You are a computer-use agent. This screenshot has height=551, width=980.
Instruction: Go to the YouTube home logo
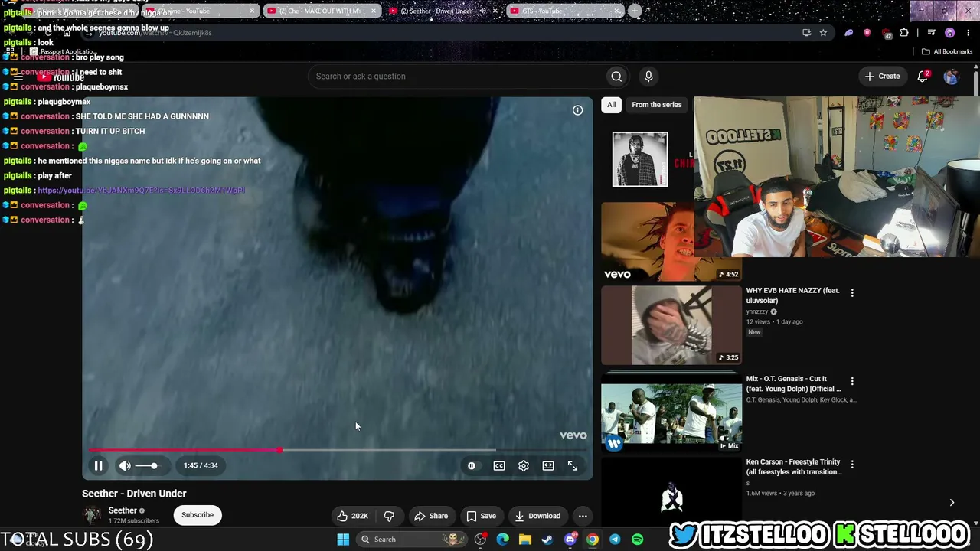pos(60,77)
